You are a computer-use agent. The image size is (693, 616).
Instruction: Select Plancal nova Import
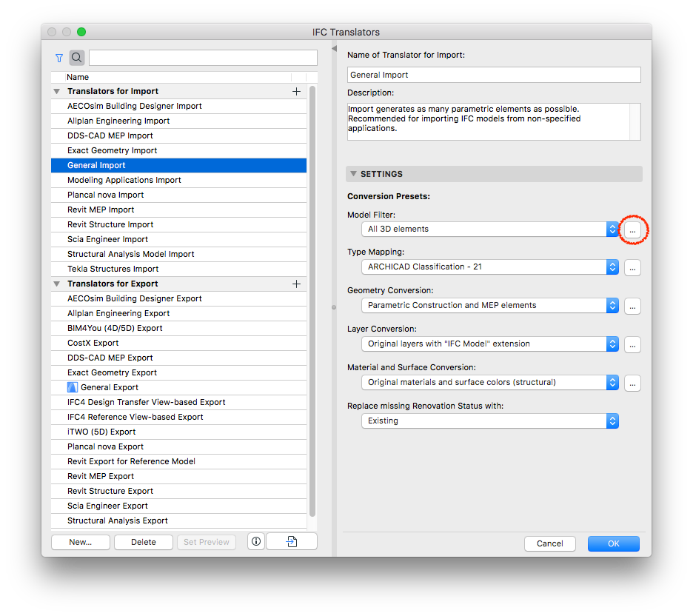179,195
